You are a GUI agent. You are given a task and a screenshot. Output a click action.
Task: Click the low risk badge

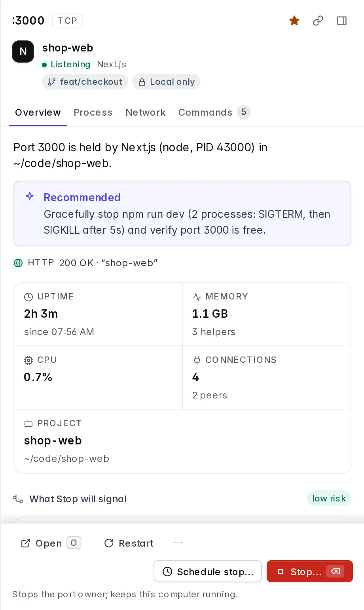tap(329, 498)
